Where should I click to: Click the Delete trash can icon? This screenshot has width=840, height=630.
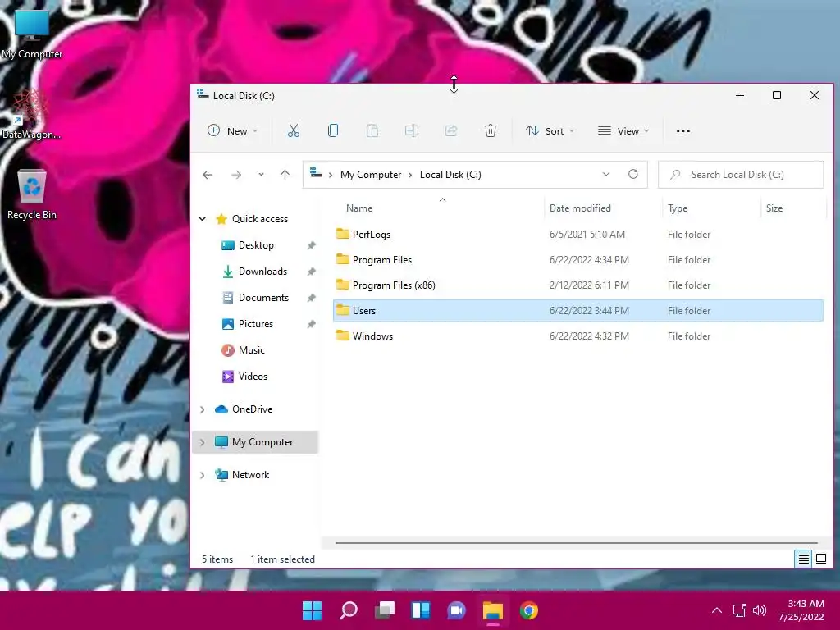[x=491, y=130]
